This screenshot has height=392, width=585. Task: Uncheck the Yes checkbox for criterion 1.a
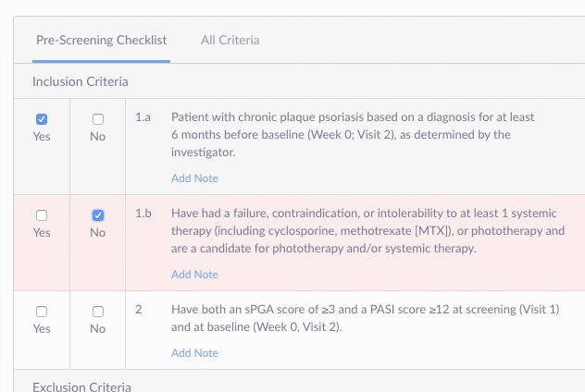click(42, 119)
